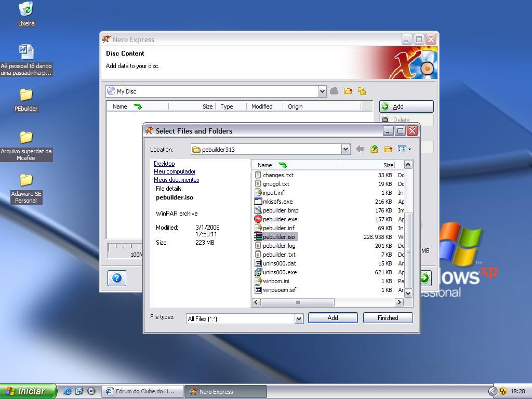Screen dimensions: 532x399
Task: Open the Fórum do Clube taskbar window
Action: click(142, 391)
